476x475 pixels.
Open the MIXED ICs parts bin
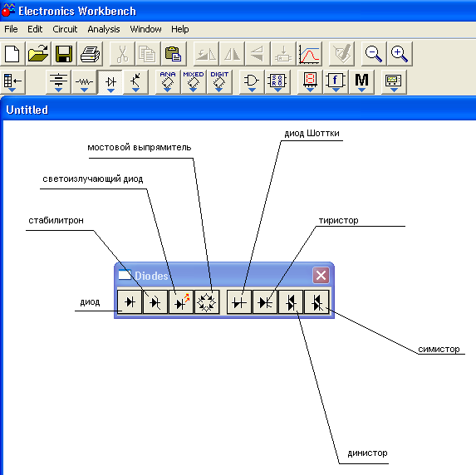click(194, 82)
